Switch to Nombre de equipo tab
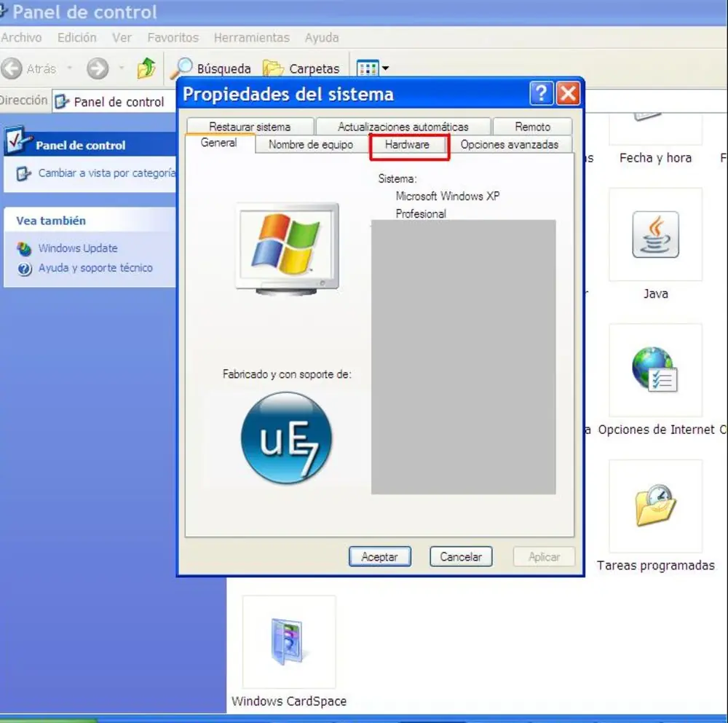 pos(311,145)
